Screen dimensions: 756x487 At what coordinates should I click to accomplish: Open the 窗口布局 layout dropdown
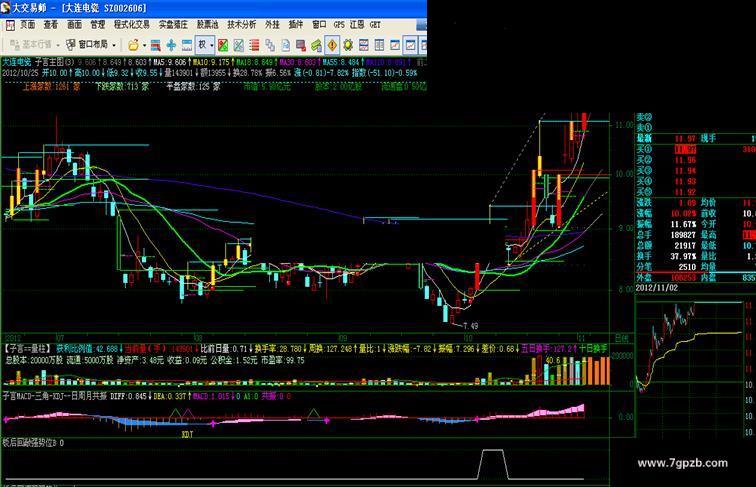coord(114,45)
